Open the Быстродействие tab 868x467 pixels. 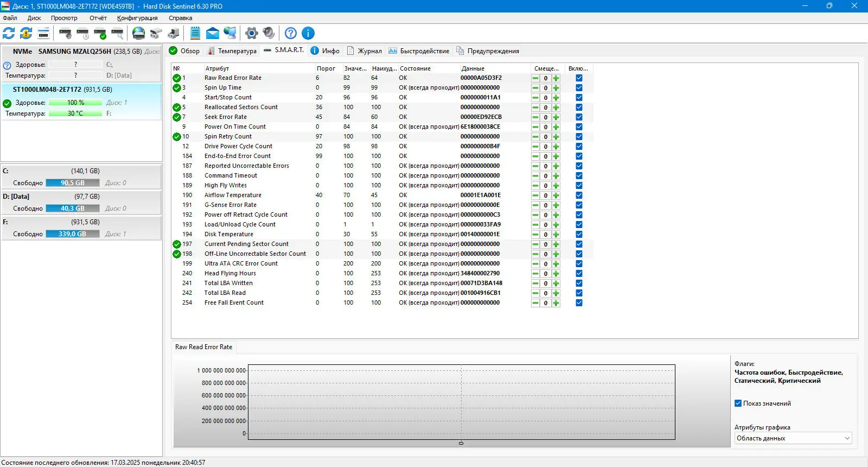419,51
